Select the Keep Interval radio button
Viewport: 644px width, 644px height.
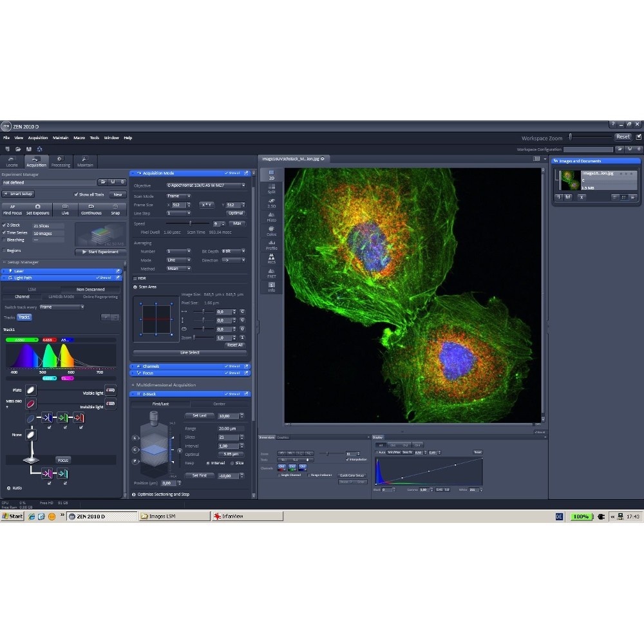pyautogui.click(x=208, y=463)
